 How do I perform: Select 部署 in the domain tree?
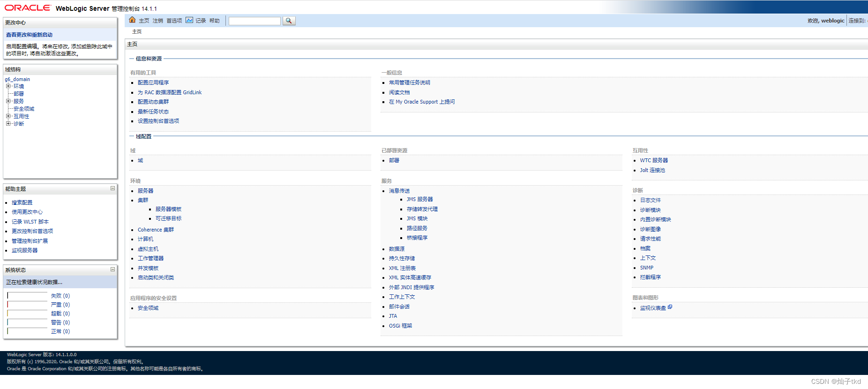tap(19, 94)
